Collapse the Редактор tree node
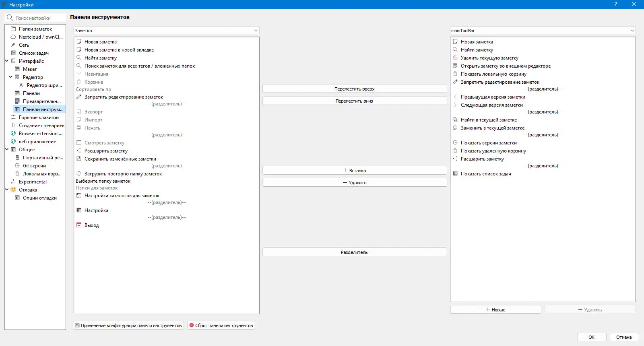This screenshot has height=346, width=644. [x=11, y=77]
